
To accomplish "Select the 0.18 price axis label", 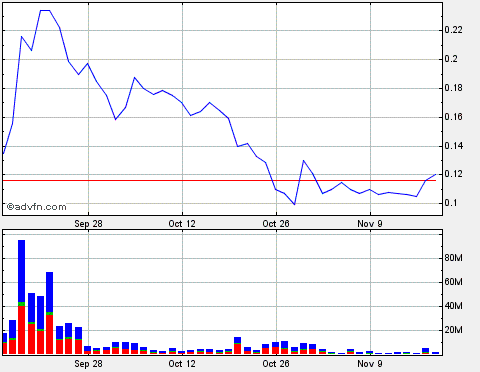I will [x=453, y=88].
